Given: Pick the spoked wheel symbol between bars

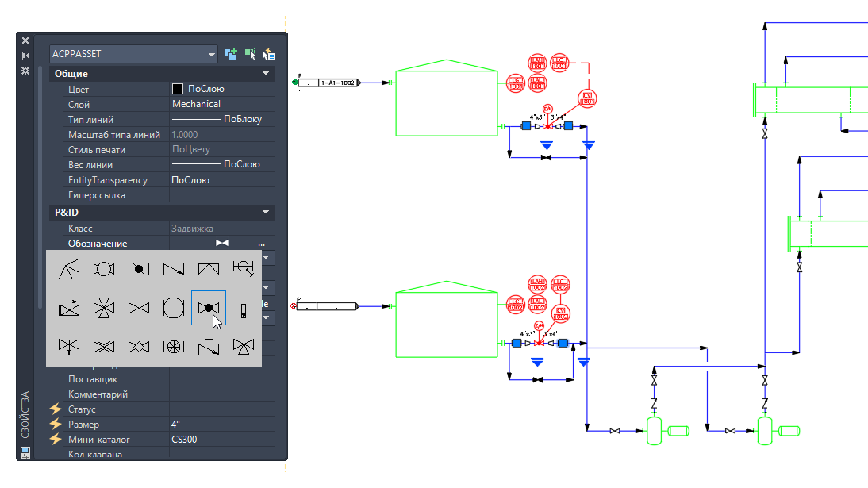Looking at the screenshot, I should (173, 347).
